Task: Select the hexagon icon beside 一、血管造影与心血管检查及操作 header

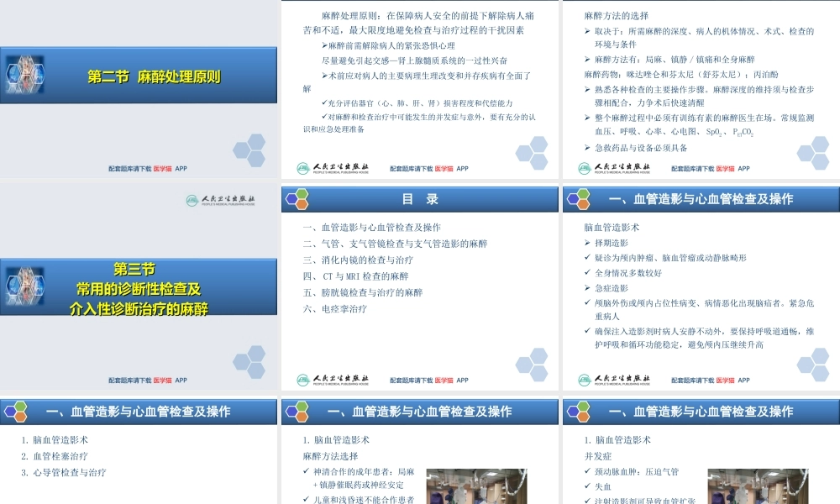Action: click(x=575, y=199)
